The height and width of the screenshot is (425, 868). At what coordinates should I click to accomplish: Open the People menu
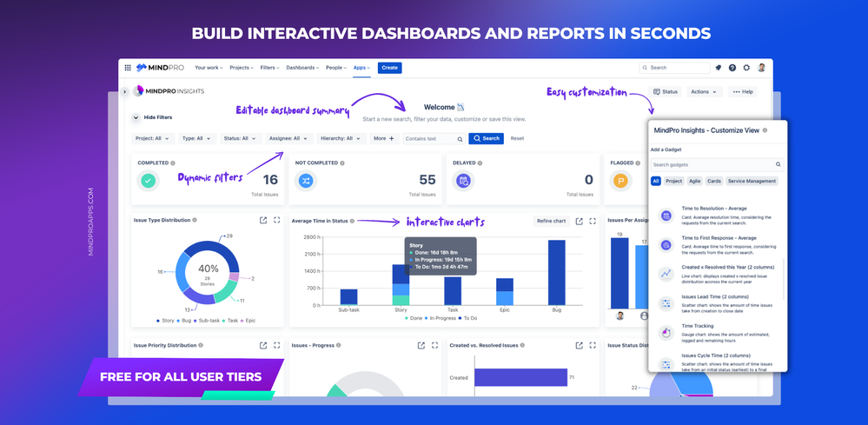(336, 68)
